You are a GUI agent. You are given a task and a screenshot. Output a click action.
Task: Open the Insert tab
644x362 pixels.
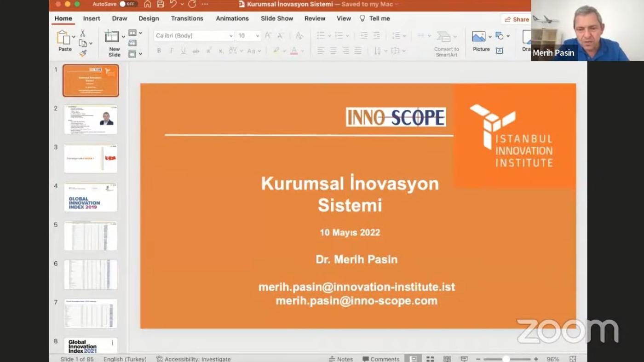[x=92, y=18]
